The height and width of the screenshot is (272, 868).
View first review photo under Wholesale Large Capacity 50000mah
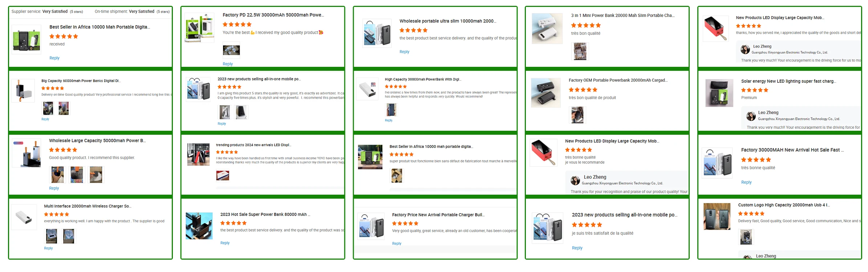click(x=57, y=175)
